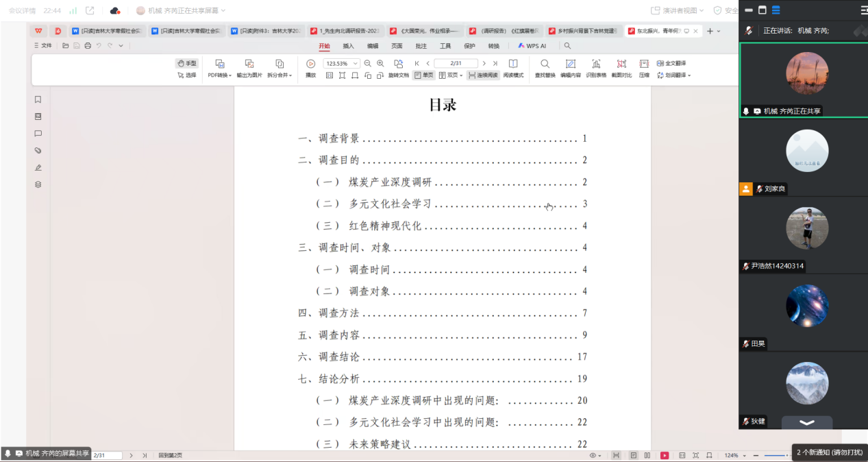
Task: Click the 截图对比 icon
Action: click(621, 64)
